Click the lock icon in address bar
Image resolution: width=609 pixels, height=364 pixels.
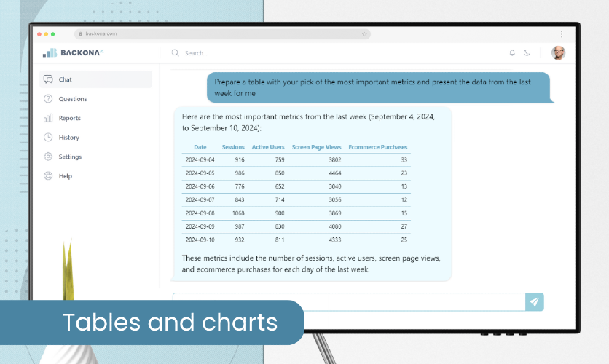[x=81, y=33]
